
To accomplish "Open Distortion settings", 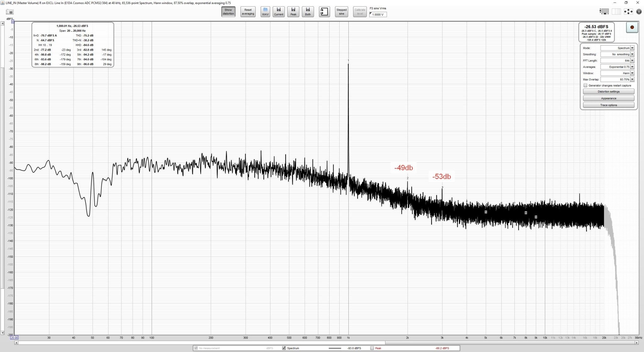I will click(608, 91).
